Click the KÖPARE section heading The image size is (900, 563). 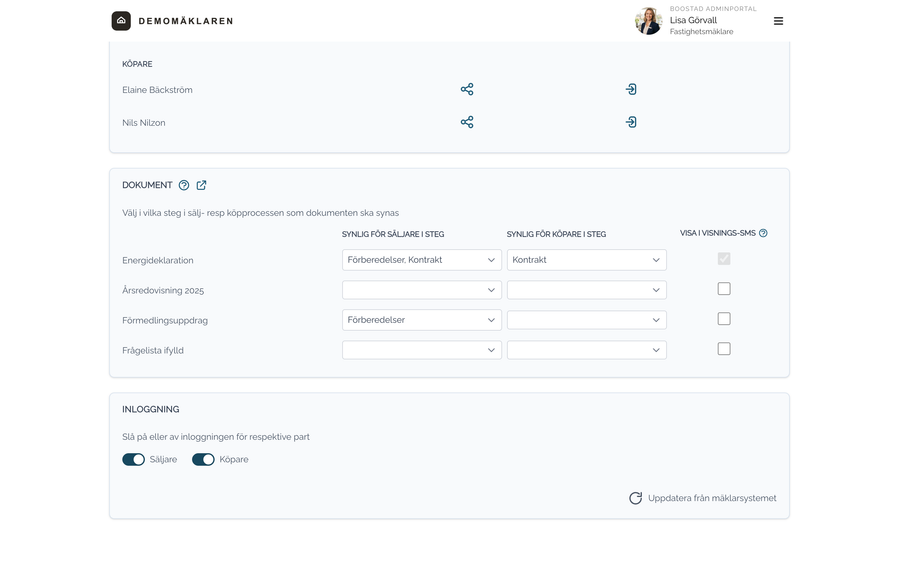(137, 64)
